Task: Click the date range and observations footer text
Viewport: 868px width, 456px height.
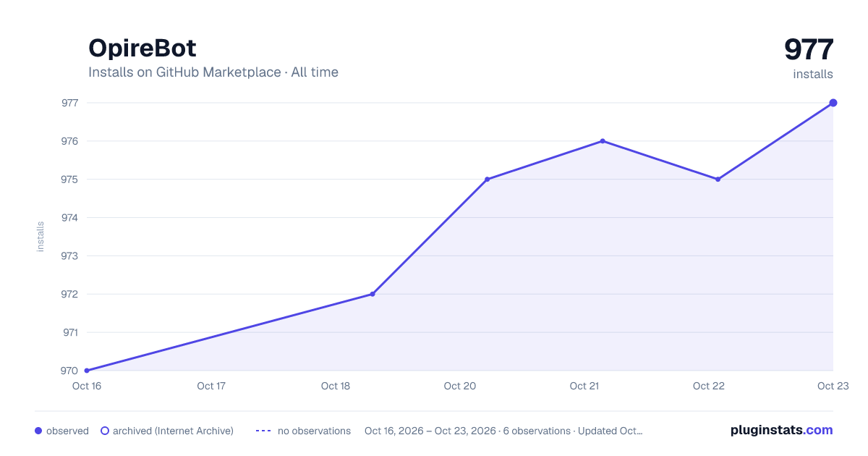Action: 503,431
